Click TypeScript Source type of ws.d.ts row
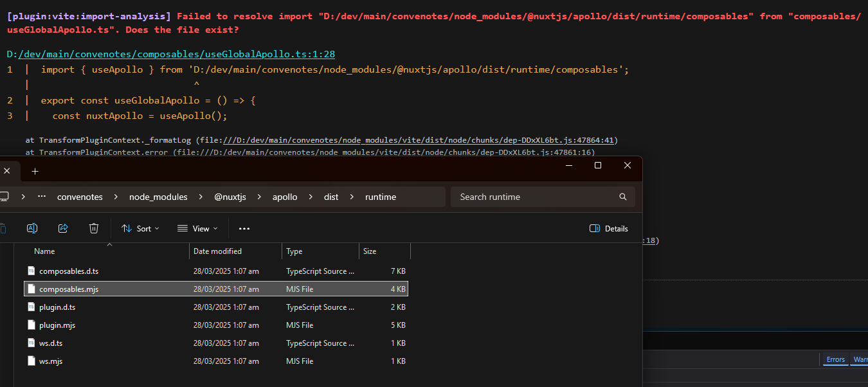This screenshot has height=387, width=868. click(x=320, y=343)
